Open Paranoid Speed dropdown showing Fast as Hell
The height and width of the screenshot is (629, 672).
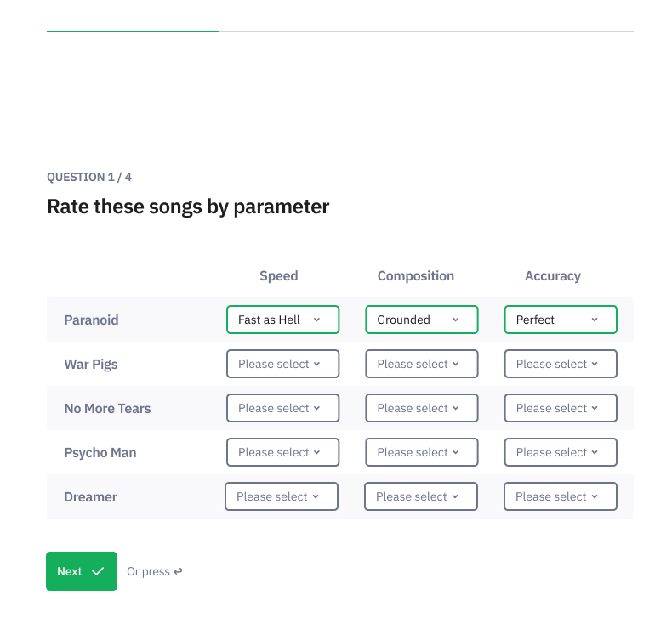pyautogui.click(x=282, y=320)
